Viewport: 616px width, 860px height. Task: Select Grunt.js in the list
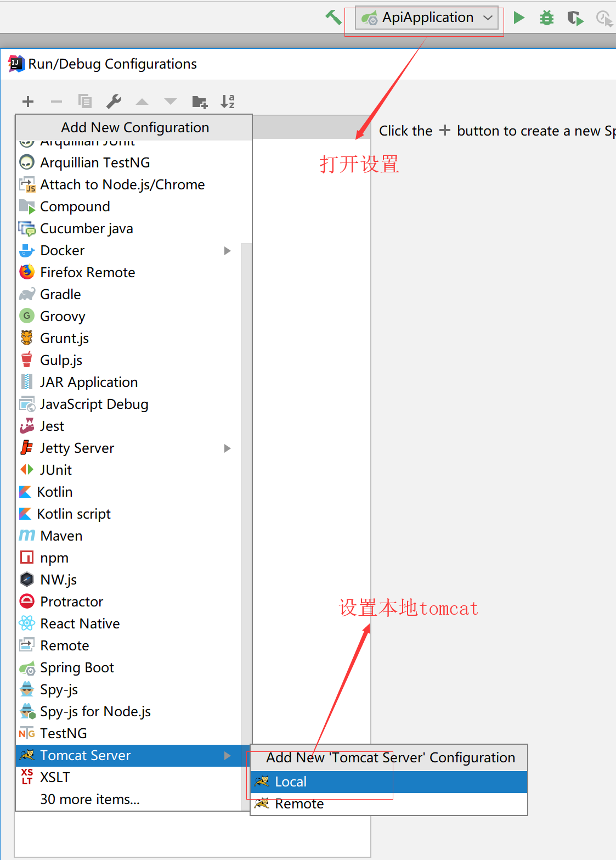tap(128, 338)
